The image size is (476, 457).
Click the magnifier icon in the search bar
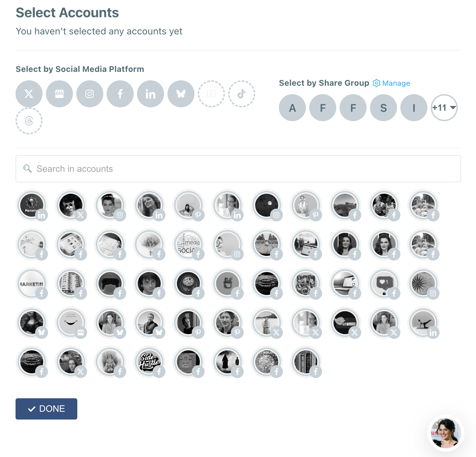click(27, 168)
